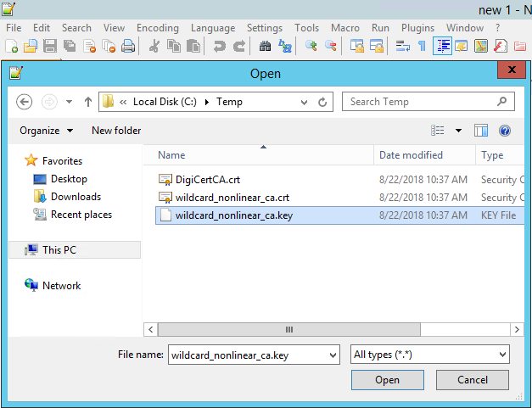
Task: Click the Open button
Action: [x=388, y=380]
